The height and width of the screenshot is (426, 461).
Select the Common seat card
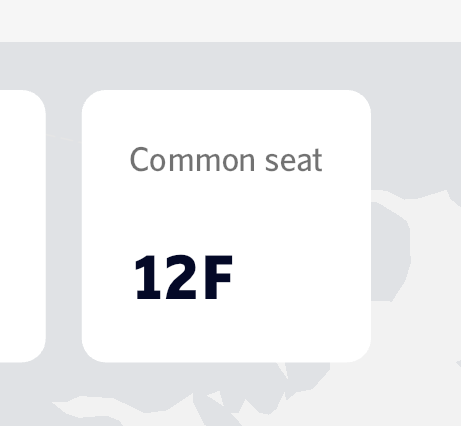[x=226, y=226]
